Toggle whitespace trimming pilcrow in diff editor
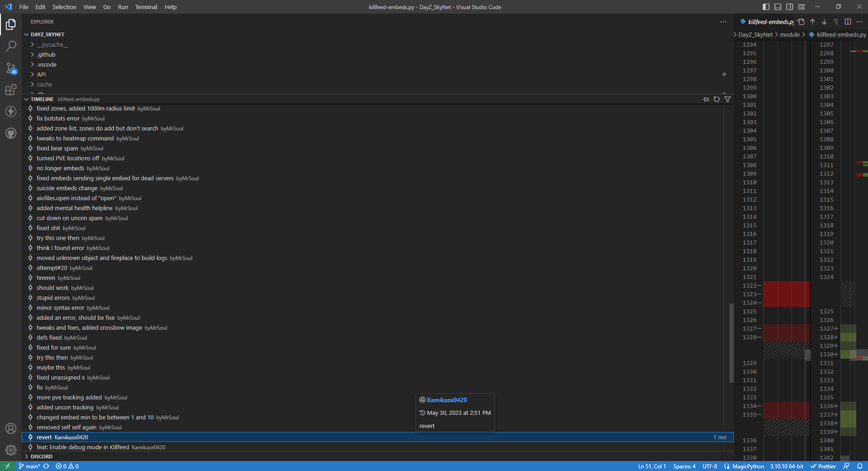The height and width of the screenshot is (471, 868). [x=836, y=22]
